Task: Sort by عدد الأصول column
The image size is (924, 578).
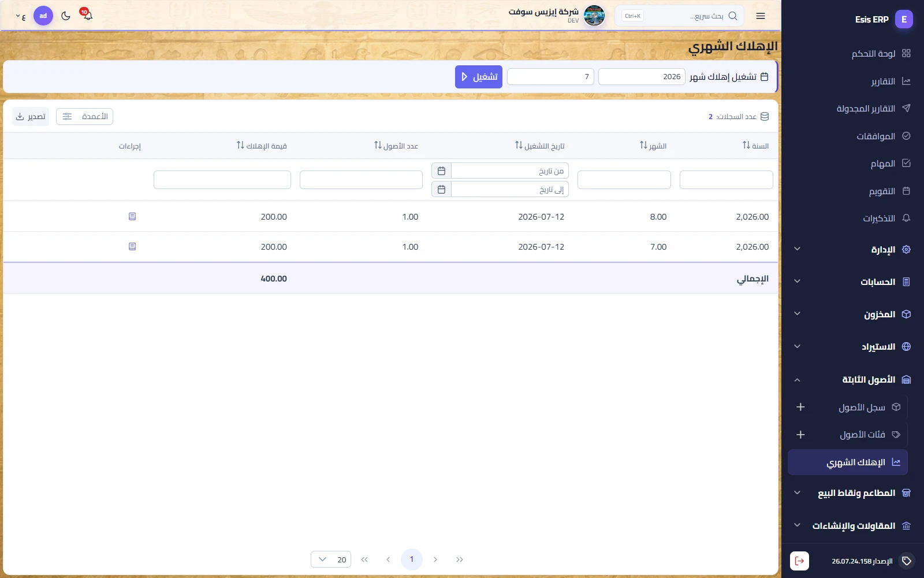Action: point(396,146)
